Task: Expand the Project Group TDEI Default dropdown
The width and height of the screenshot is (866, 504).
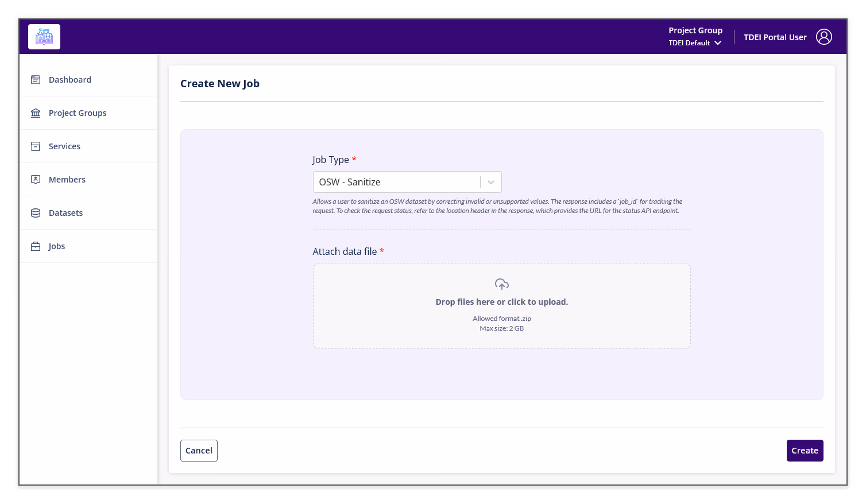Action: pyautogui.click(x=695, y=37)
